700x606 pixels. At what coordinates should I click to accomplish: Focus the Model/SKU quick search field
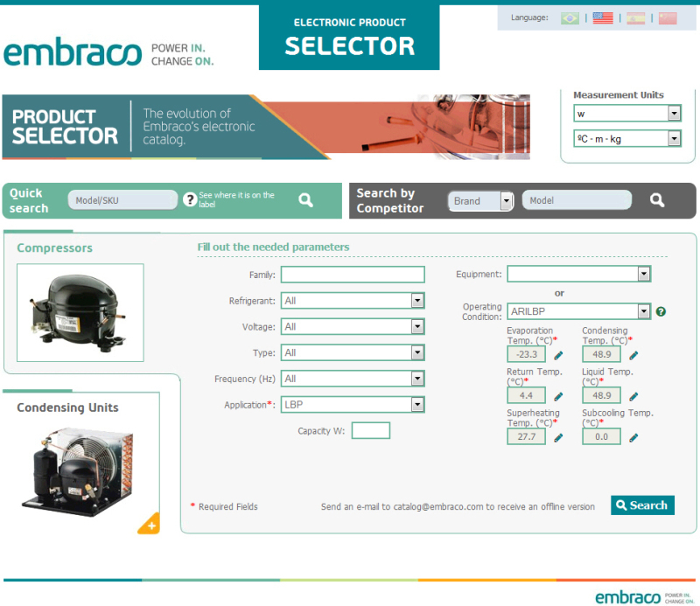[x=122, y=200]
